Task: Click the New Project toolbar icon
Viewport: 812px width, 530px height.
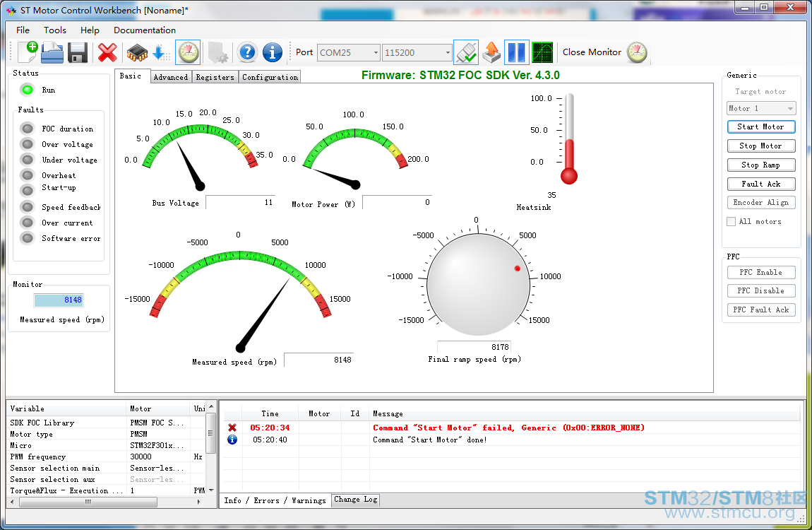Action: (x=28, y=52)
